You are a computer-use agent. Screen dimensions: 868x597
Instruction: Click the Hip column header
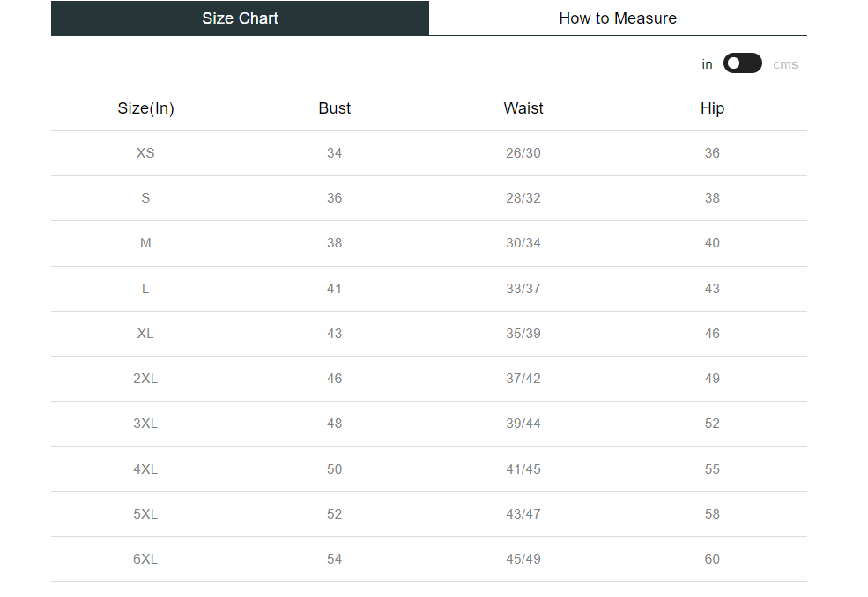point(712,108)
